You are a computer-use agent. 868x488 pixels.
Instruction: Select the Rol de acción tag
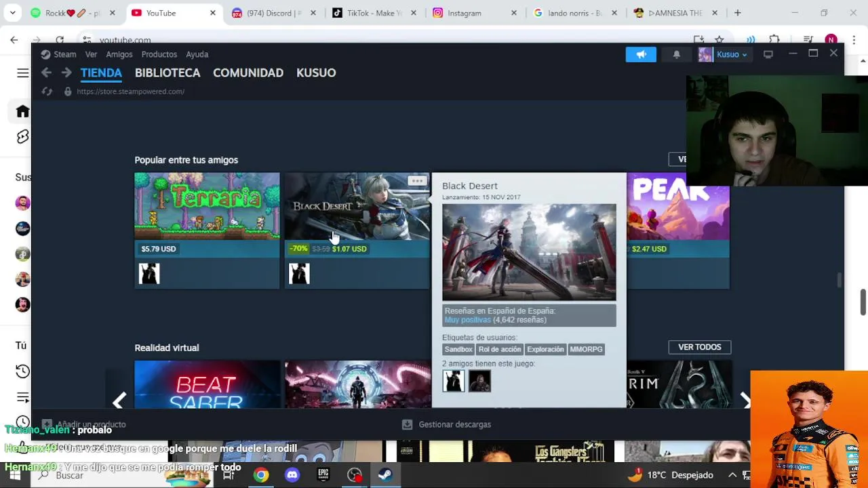pos(500,349)
